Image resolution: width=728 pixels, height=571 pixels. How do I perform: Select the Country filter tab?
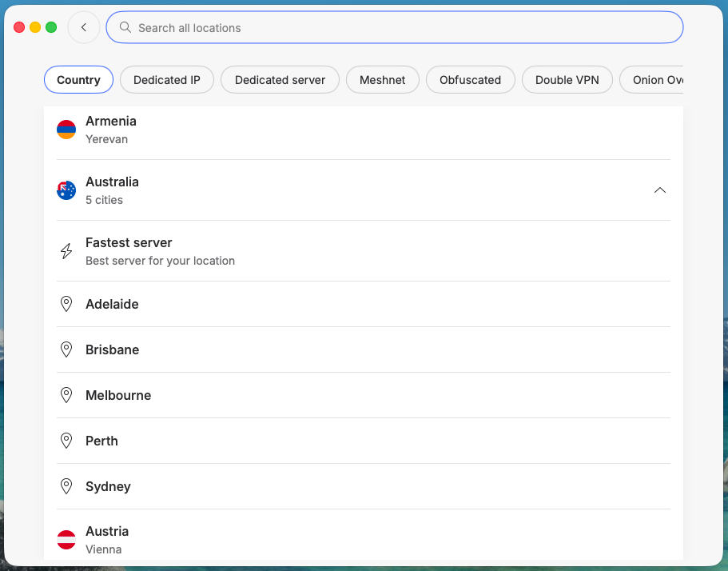pyautogui.click(x=78, y=80)
